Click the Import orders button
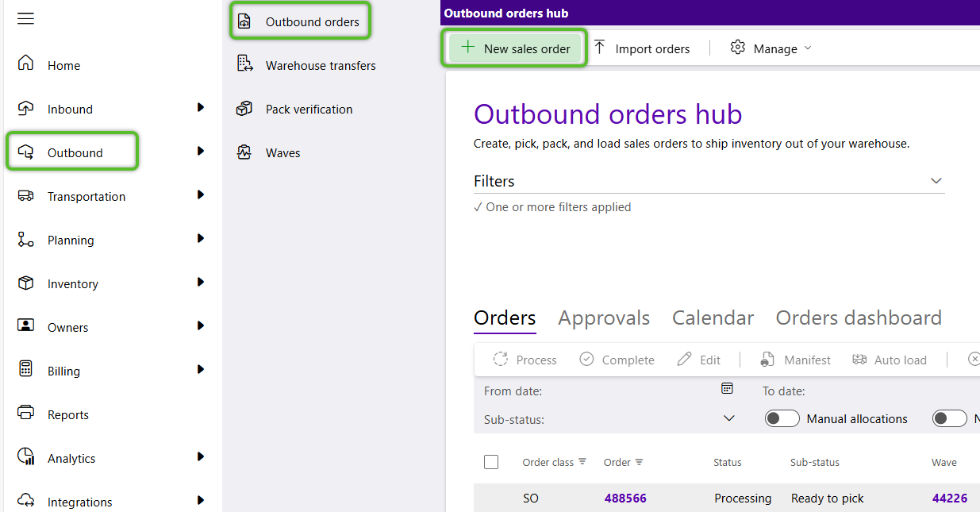Screen dimensions: 980x512 pyautogui.click(x=642, y=48)
